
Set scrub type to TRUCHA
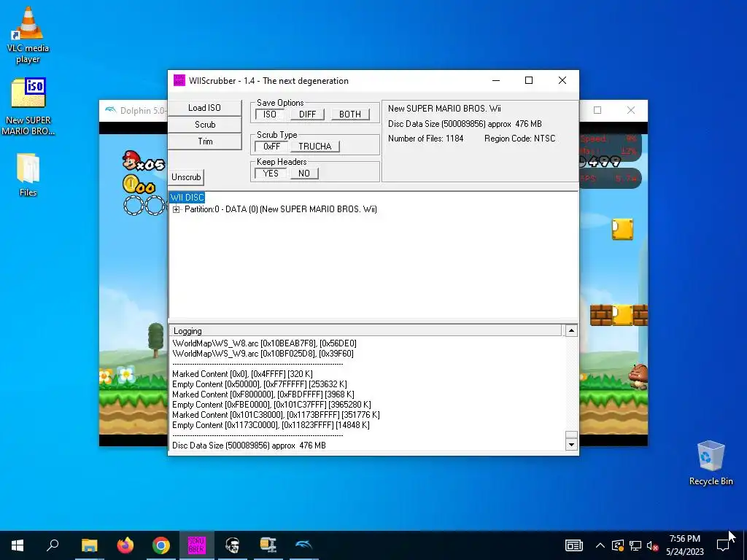315,146
